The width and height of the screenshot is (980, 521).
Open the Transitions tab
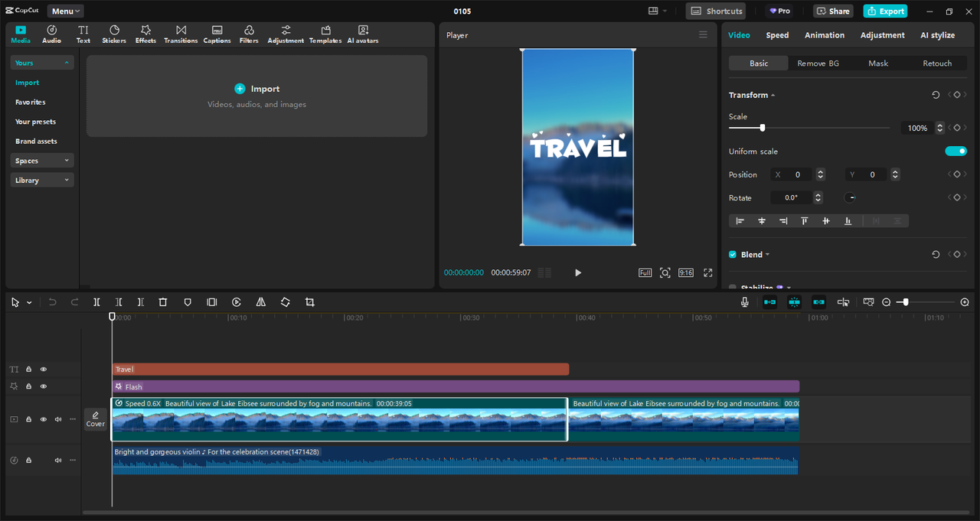(181, 34)
